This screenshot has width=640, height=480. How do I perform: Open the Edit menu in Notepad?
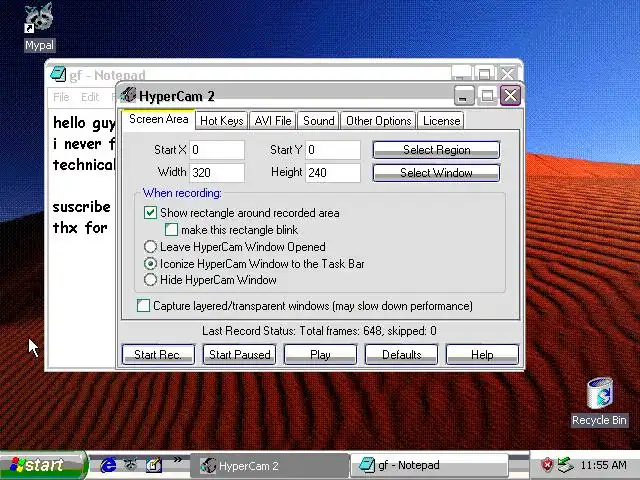click(90, 97)
